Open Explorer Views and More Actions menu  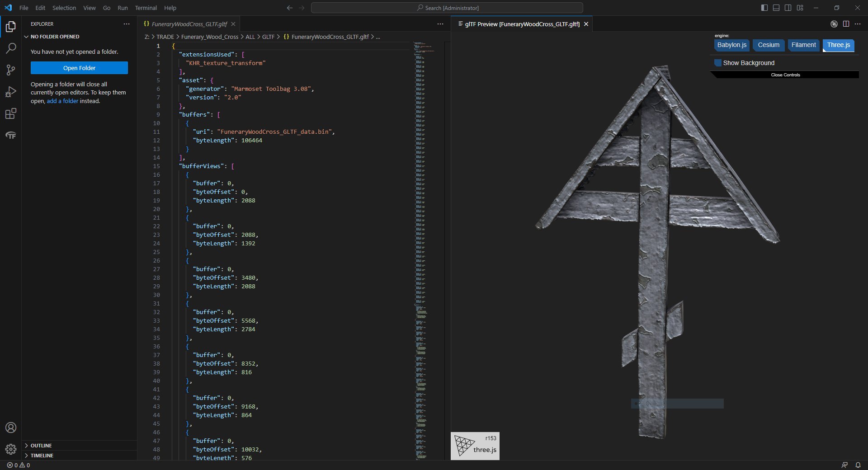pos(127,24)
